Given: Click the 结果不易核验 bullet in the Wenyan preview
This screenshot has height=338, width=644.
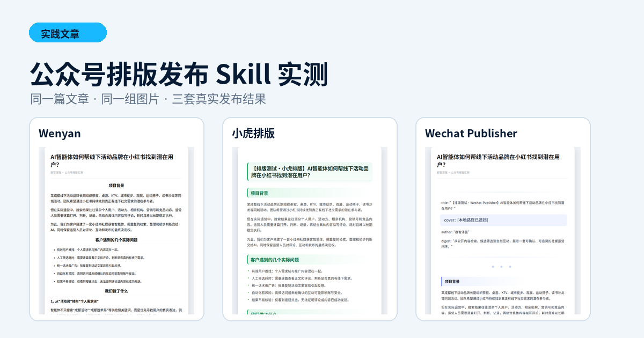Looking at the screenshot, I should point(99,281).
